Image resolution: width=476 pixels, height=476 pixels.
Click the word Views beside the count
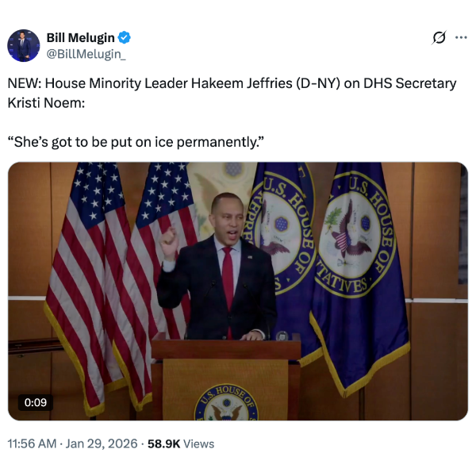tap(199, 443)
